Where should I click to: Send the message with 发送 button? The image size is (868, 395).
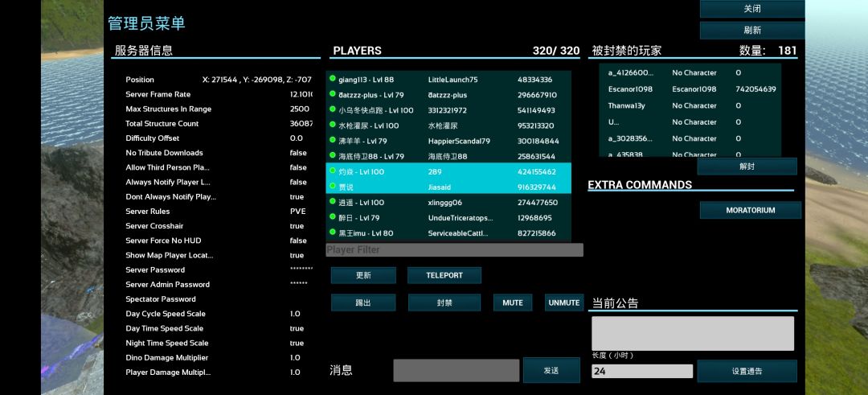click(551, 370)
